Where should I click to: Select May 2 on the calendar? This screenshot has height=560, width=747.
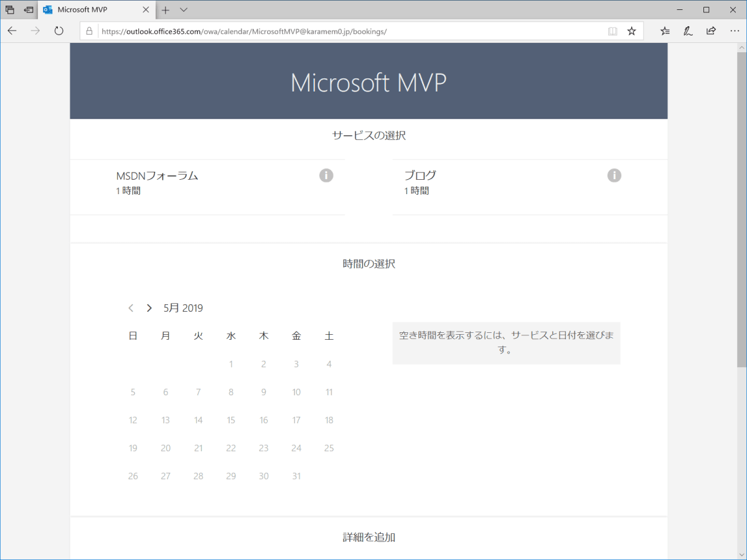tap(264, 364)
